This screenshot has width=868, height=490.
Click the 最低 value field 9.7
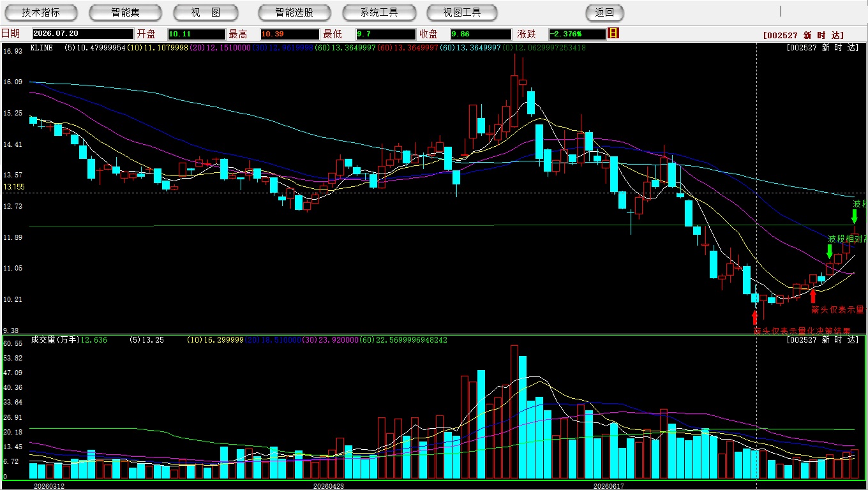click(x=385, y=34)
